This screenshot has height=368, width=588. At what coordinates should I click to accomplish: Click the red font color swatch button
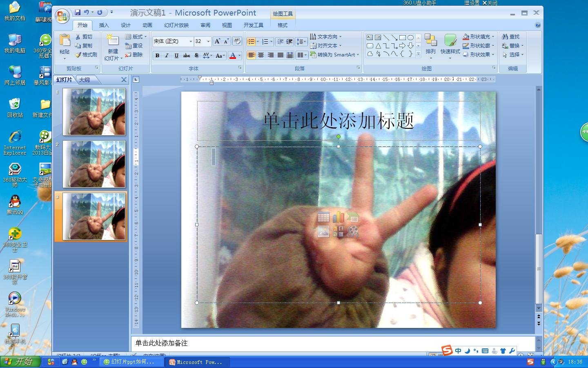point(233,56)
